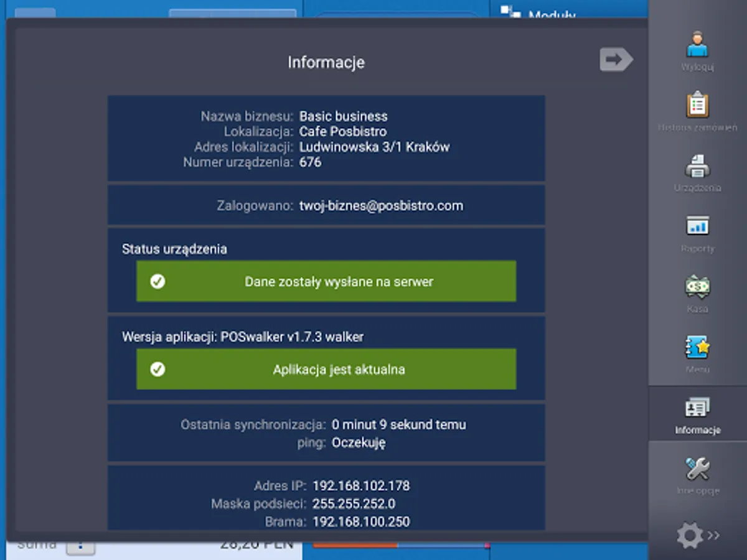Click '0 minut 9 sekund temu' value
This screenshot has width=747, height=560.
399,424
